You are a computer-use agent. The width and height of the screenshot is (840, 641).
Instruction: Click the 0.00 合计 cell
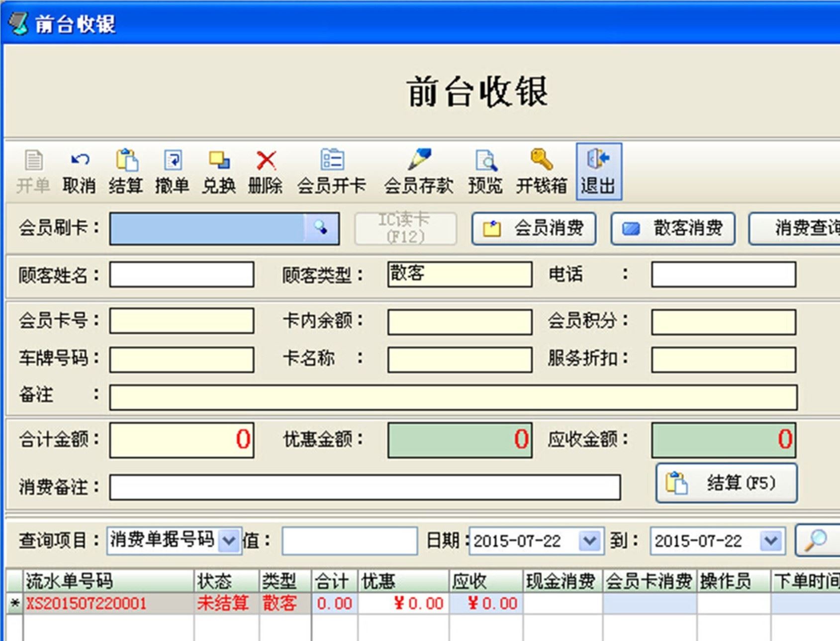pos(335,603)
